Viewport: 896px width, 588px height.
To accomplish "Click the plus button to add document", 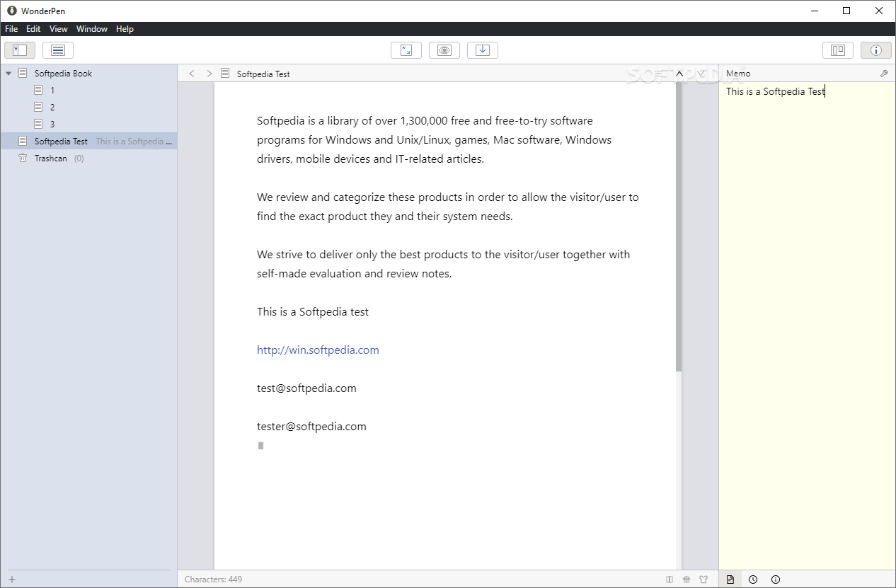I will (12, 580).
